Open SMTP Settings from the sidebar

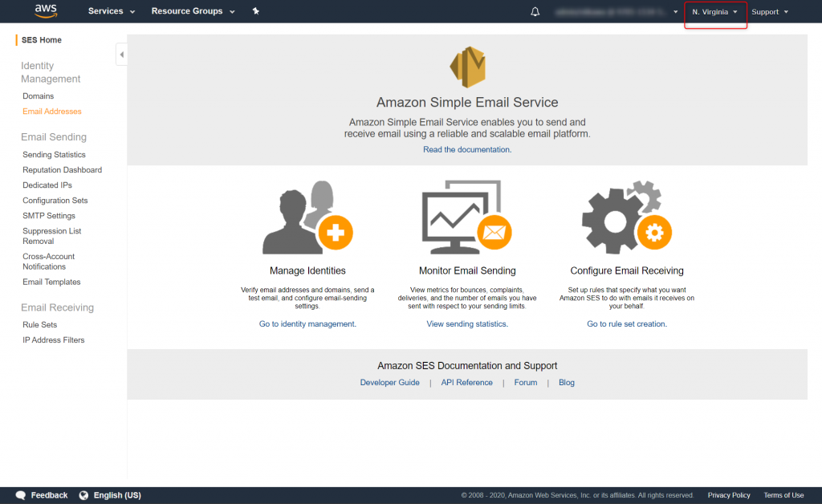(x=49, y=215)
